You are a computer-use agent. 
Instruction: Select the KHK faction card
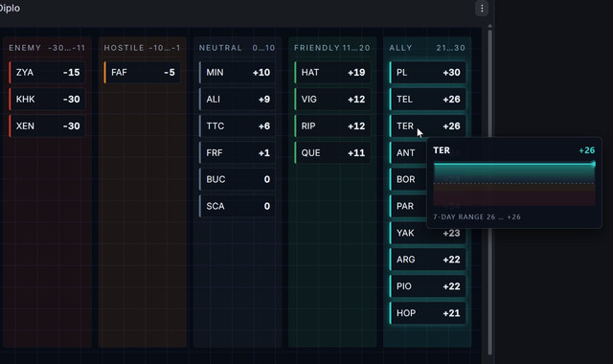(x=47, y=100)
